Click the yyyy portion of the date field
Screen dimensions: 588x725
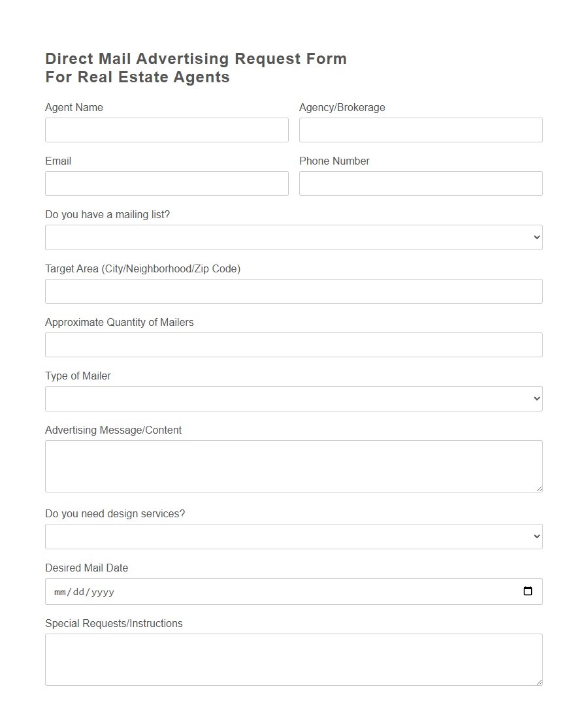pyautogui.click(x=103, y=592)
